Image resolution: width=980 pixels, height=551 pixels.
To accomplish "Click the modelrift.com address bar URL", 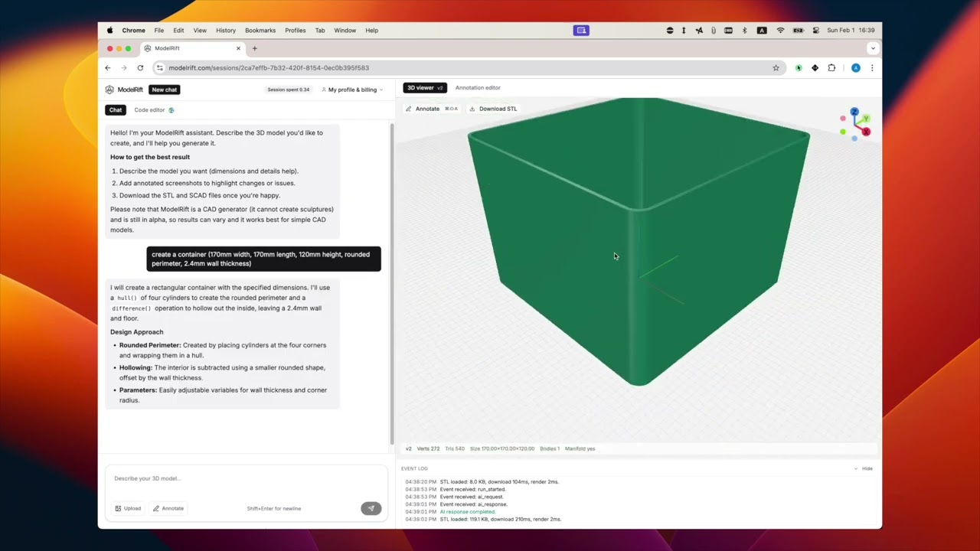I will (x=269, y=68).
